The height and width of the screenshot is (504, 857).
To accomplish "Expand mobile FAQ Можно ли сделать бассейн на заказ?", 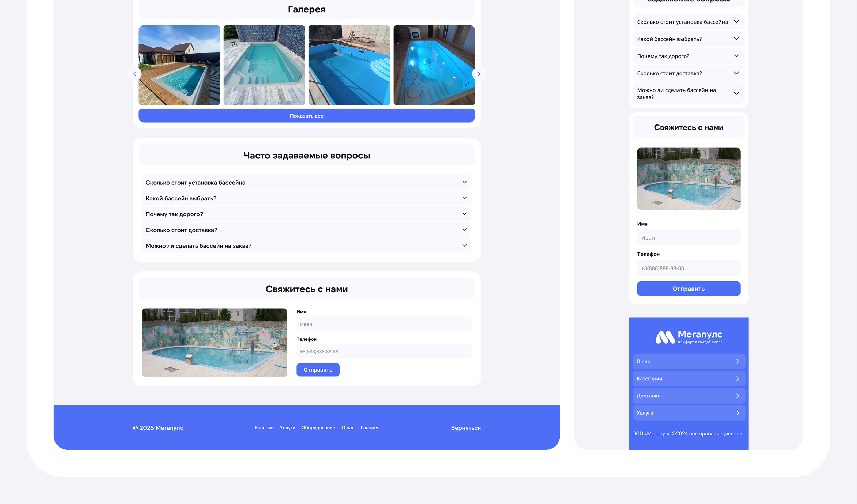I will 736,93.
